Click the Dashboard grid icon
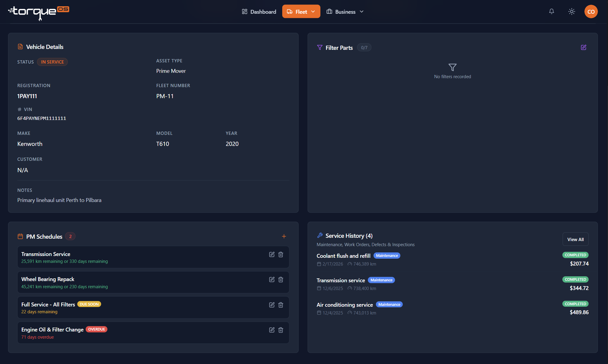The width and height of the screenshot is (608, 364). (x=245, y=12)
